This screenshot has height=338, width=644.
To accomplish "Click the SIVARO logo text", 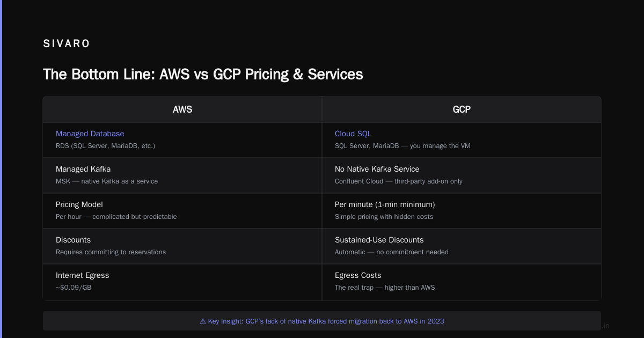I will (x=67, y=44).
